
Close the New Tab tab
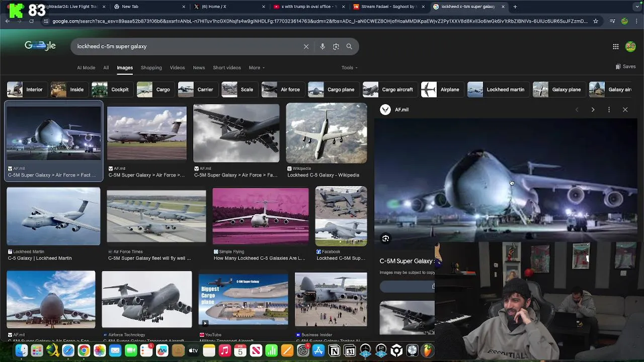click(184, 7)
